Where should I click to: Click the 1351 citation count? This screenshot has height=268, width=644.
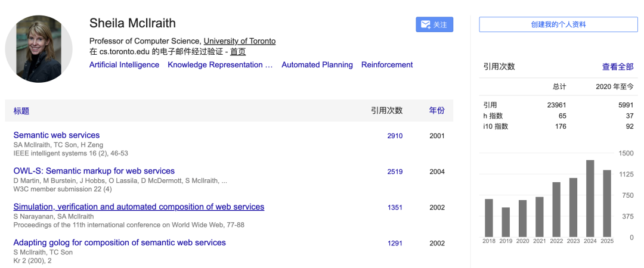point(395,207)
